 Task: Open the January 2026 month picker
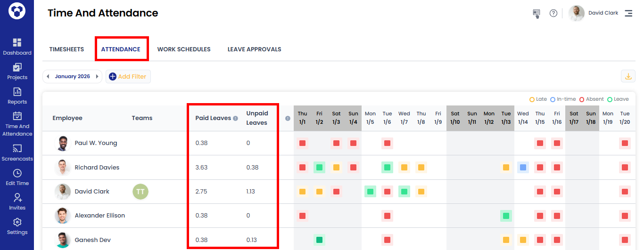[72, 76]
